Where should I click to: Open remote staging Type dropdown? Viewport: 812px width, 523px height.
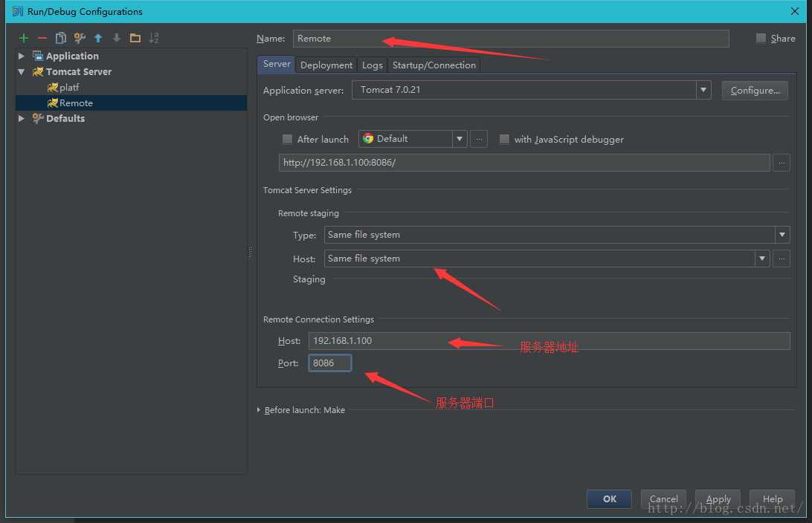point(782,235)
